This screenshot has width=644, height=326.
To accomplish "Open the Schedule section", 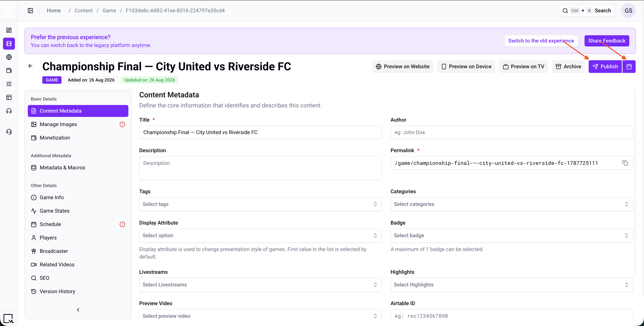I will (x=78, y=224).
